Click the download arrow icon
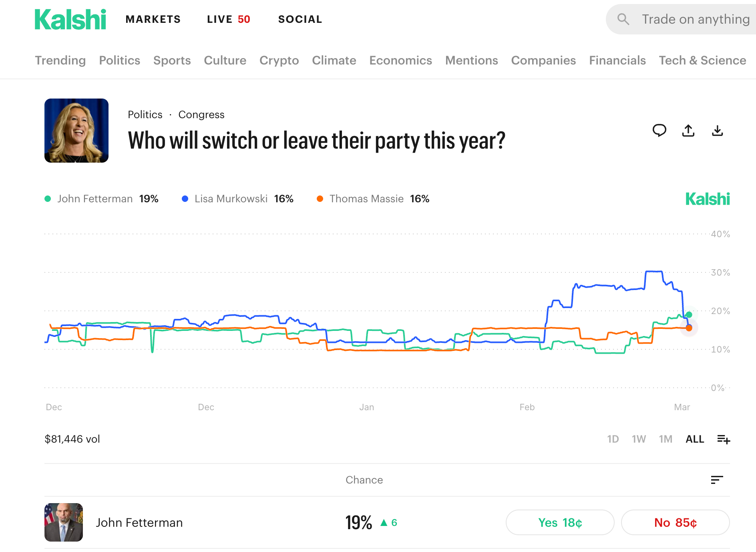Image resolution: width=756 pixels, height=552 pixels. pyautogui.click(x=717, y=131)
